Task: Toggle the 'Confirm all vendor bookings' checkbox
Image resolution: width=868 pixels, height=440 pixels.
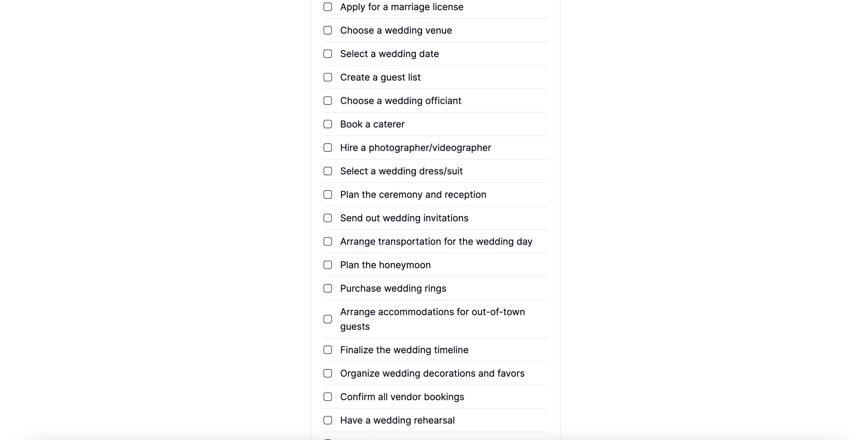Action: [328, 397]
